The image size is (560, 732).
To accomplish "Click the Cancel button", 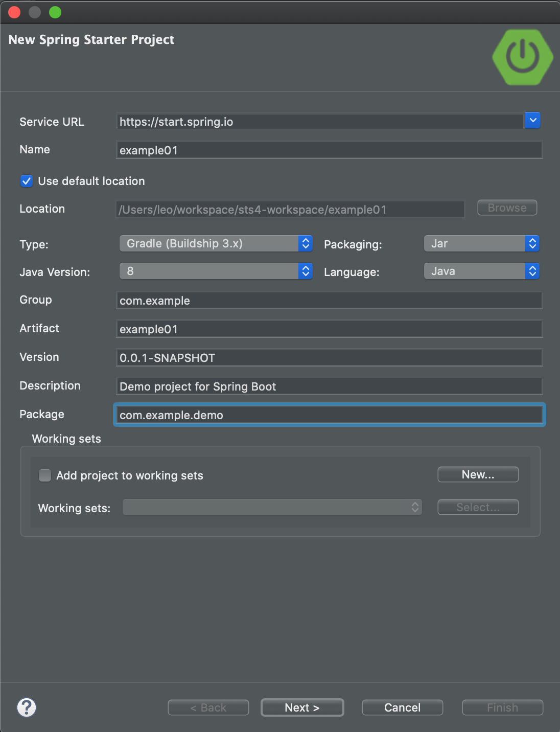I will tap(403, 707).
